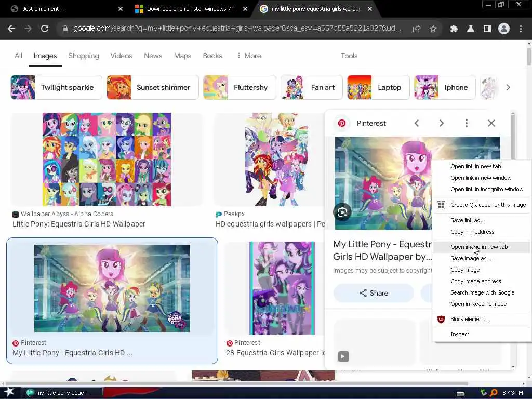Choose Save image as... from context menu

coord(481,259)
